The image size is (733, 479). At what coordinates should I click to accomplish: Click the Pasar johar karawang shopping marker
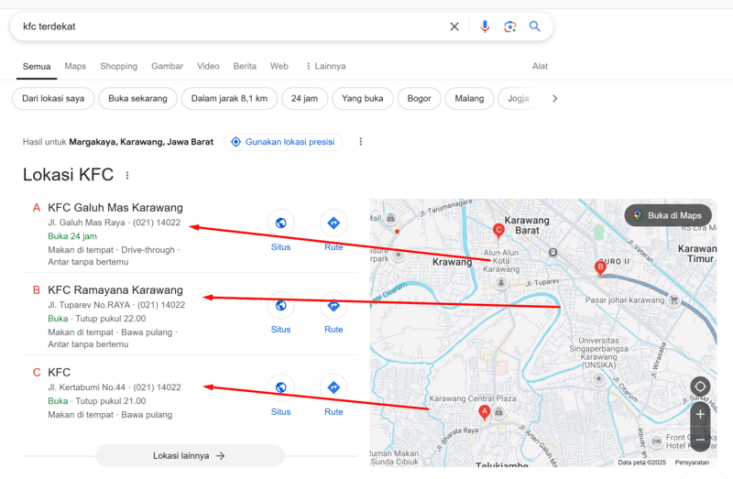(x=674, y=300)
